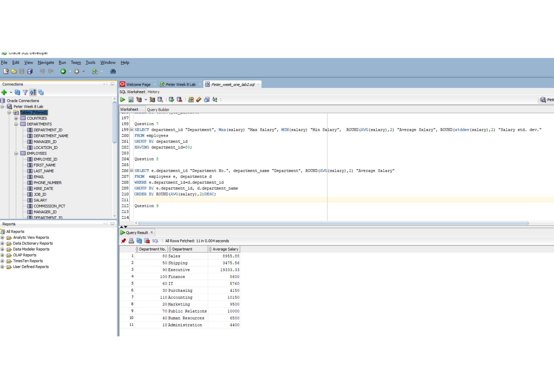Image resolution: width=554 pixels, height=392 pixels.
Task: Collapse the code fold at line 206
Action: pyautogui.click(x=132, y=171)
